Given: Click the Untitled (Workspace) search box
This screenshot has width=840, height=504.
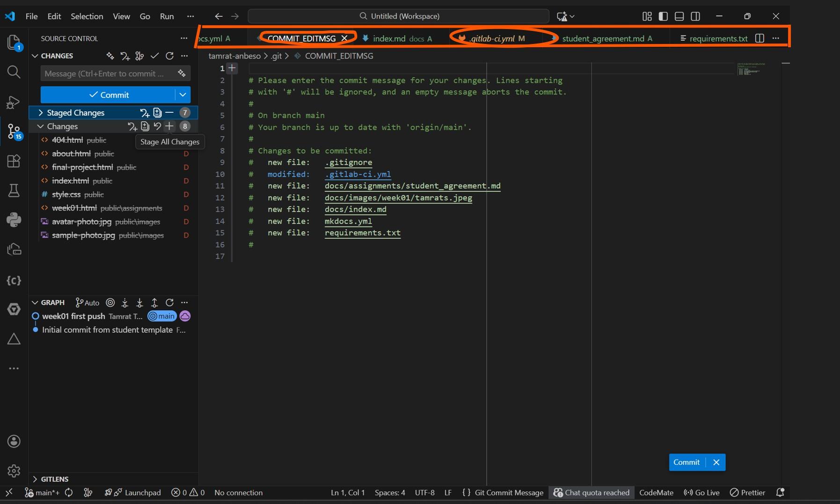Looking at the screenshot, I should pos(398,16).
